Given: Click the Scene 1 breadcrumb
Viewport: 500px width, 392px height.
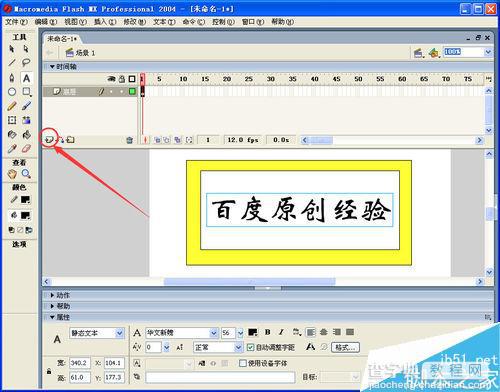Looking at the screenshot, I should pos(80,53).
